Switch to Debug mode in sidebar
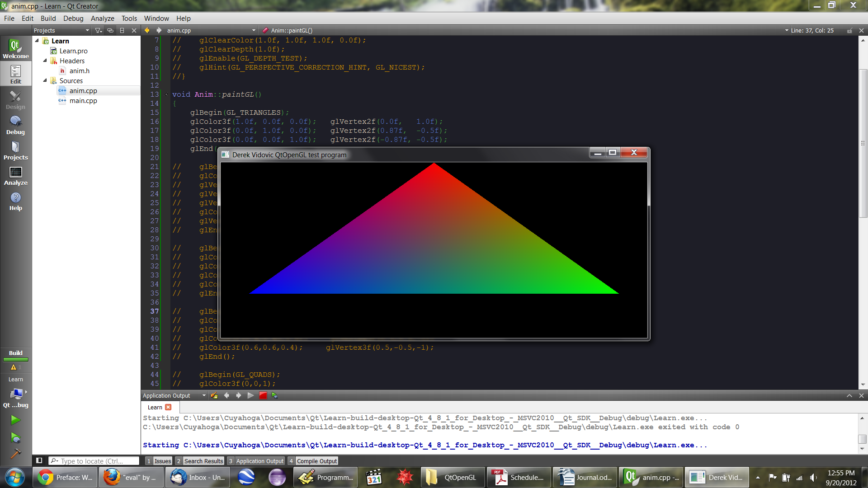The height and width of the screenshot is (488, 868). (15, 125)
